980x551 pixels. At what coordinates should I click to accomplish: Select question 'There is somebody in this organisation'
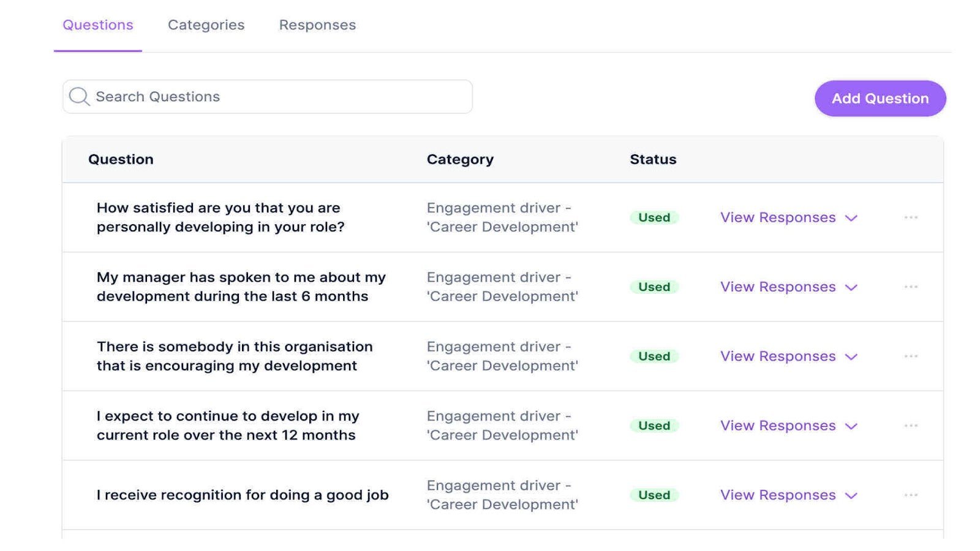[x=235, y=356]
